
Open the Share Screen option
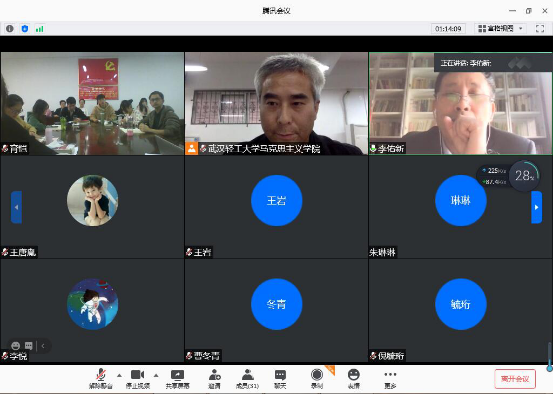(177, 379)
